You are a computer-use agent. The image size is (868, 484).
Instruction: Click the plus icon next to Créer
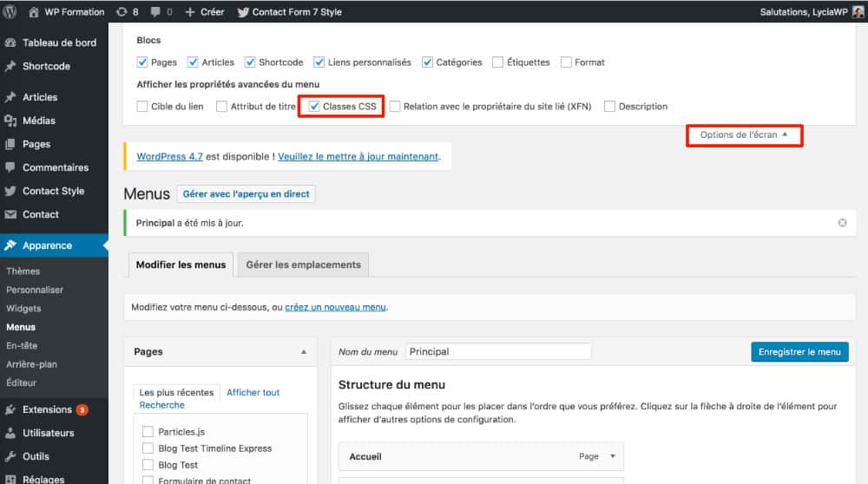coord(189,11)
